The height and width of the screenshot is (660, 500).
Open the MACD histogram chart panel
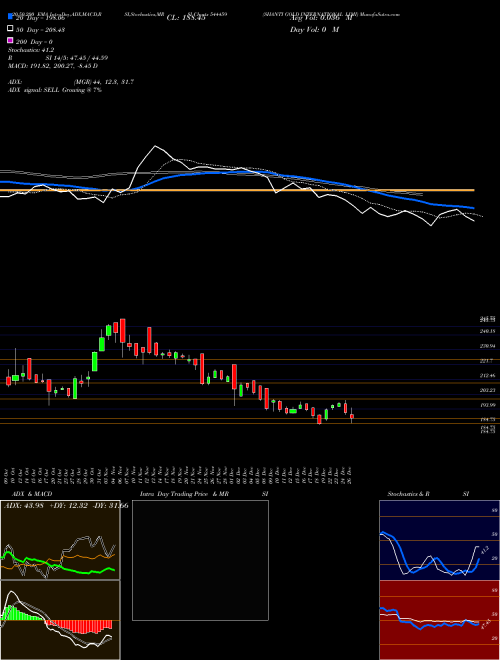[60, 620]
